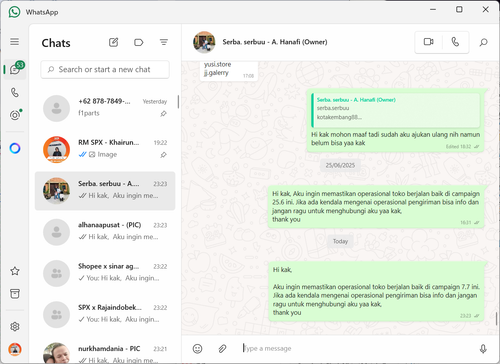The image size is (500, 364).
Task: Open chat with +62 878-7849 f1parts
Action: coord(105,108)
